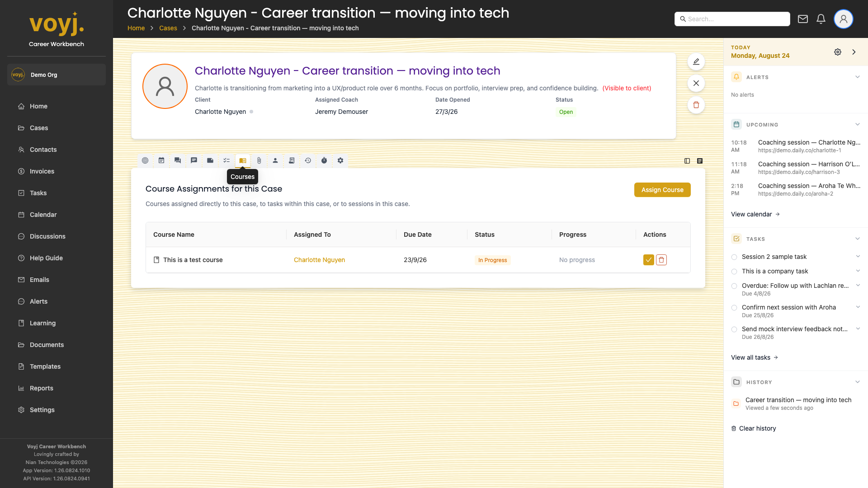Open the goals target tab icon
This screenshot has height=488, width=868.
pyautogui.click(x=145, y=160)
